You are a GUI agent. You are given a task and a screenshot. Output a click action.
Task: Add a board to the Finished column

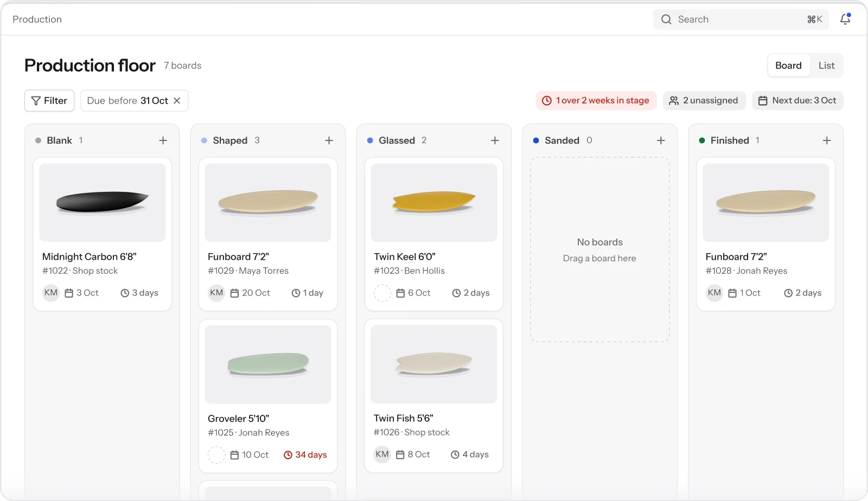[827, 140]
